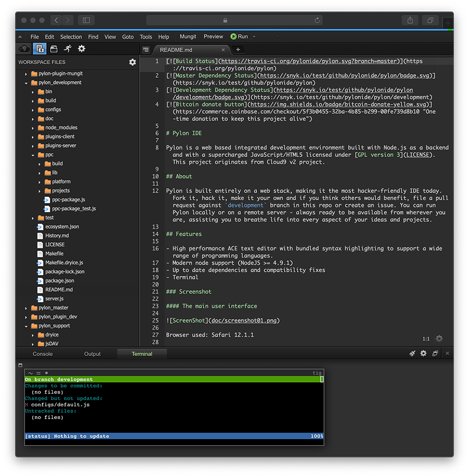The width and height of the screenshot is (469, 476).
Task: Click the small terminal window icon
Action: [20, 365]
